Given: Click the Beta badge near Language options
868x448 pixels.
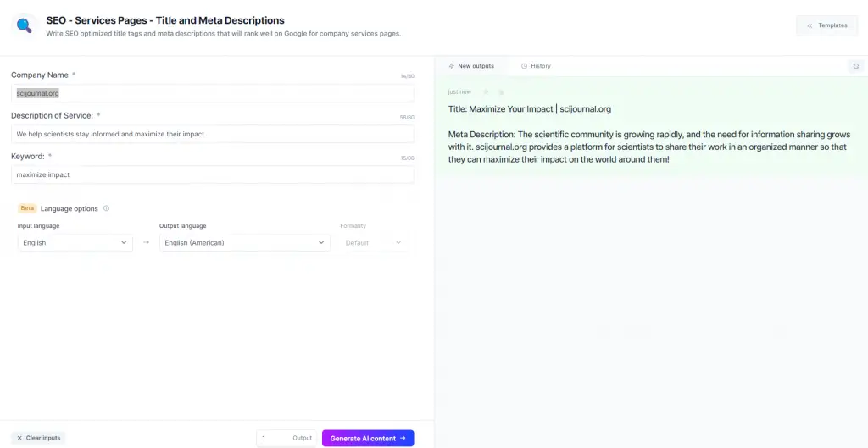Looking at the screenshot, I should 27,208.
